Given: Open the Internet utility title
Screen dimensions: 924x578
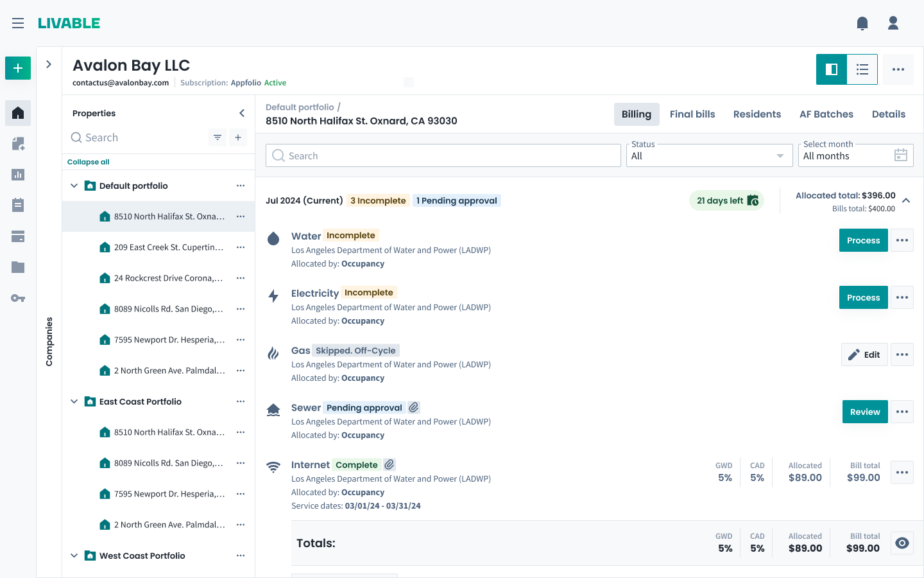Looking at the screenshot, I should click(311, 464).
